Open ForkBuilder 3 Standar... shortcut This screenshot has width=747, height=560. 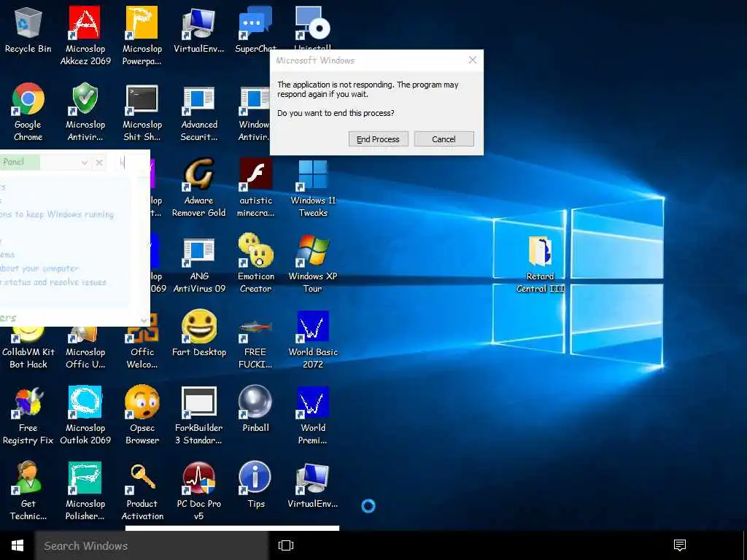198,415
